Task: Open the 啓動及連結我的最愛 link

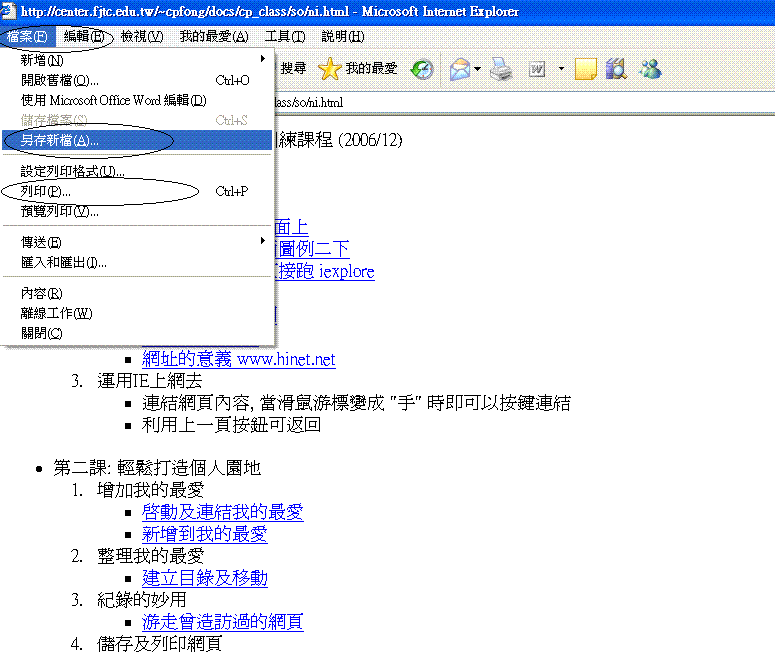Action: click(x=222, y=512)
